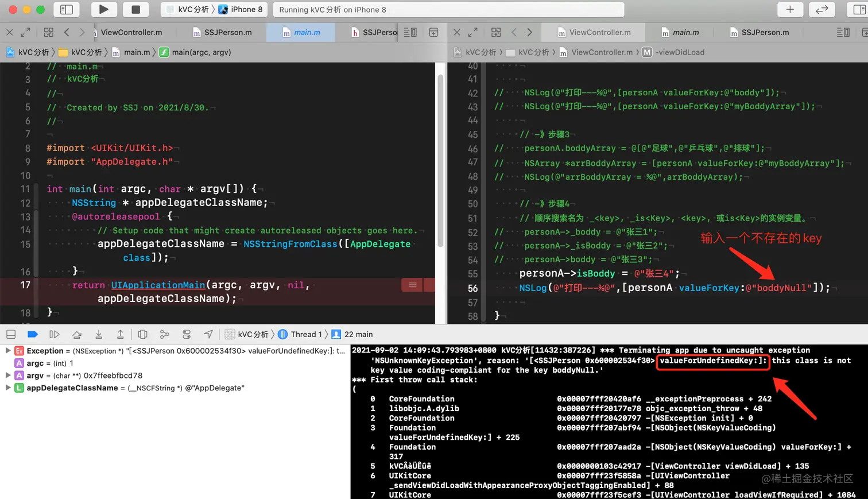Expand the argv variable row

[x=7, y=375]
